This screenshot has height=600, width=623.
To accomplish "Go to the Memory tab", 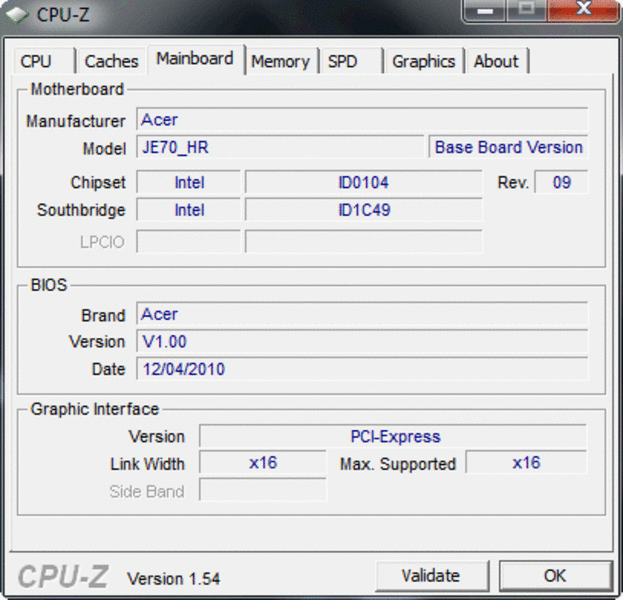I will [x=281, y=61].
